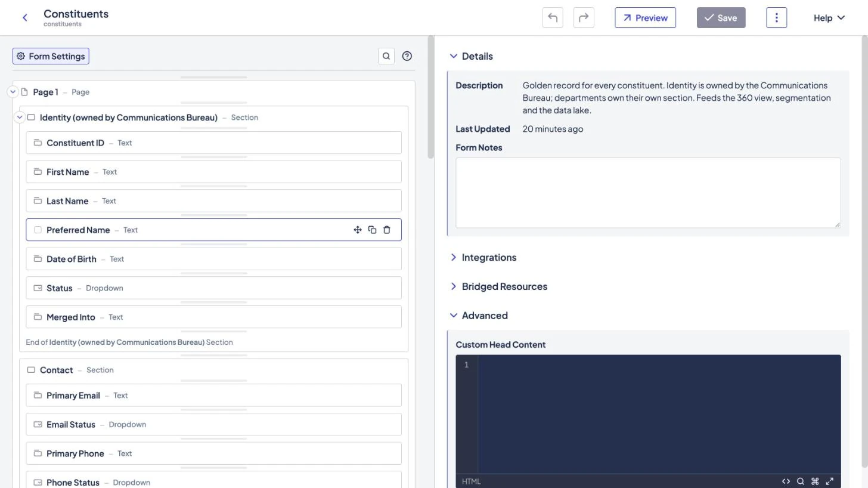Select the Merged Into field
Screen dimensions: 868x488
click(213, 317)
